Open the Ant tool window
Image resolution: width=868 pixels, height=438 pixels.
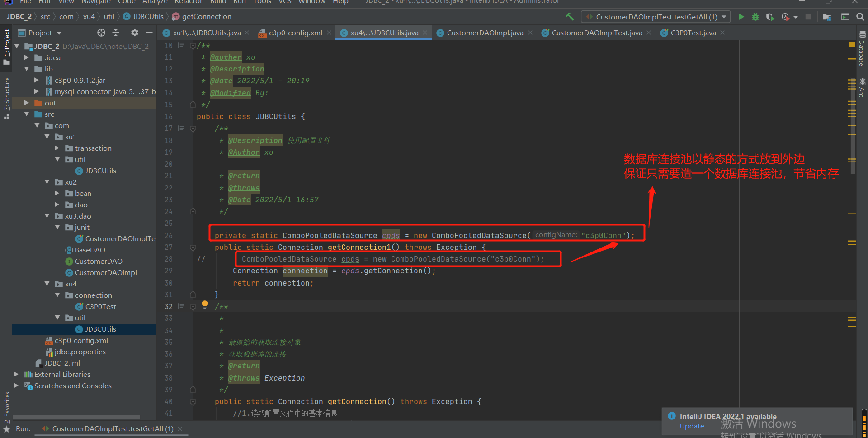(x=862, y=88)
